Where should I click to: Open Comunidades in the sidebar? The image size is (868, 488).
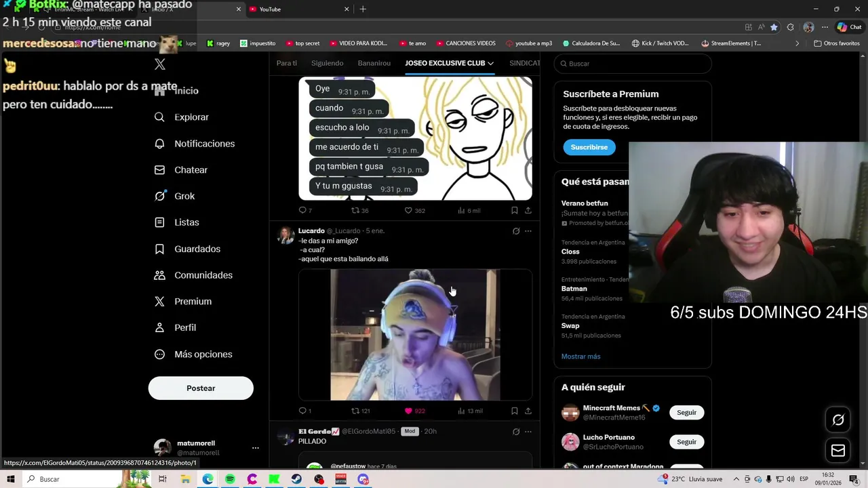(x=193, y=275)
